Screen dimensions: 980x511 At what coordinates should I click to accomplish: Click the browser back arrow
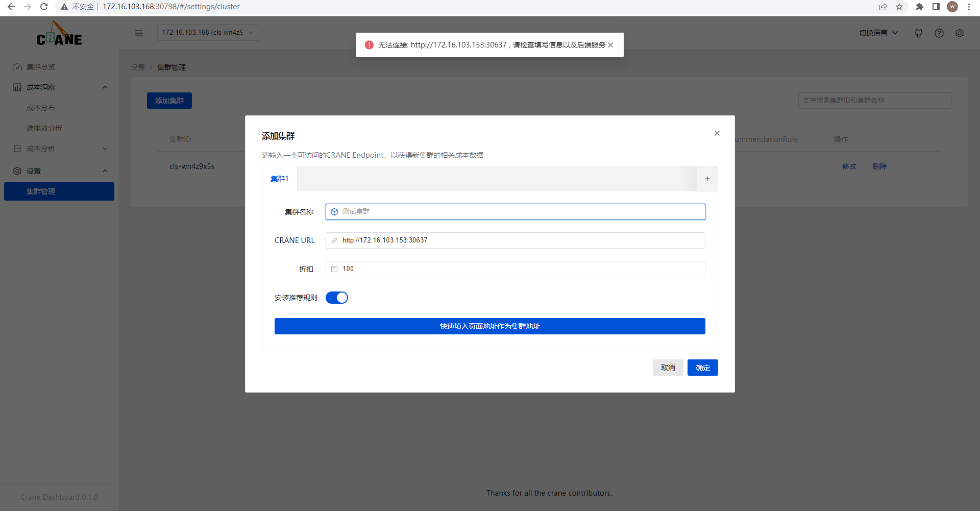click(x=11, y=7)
